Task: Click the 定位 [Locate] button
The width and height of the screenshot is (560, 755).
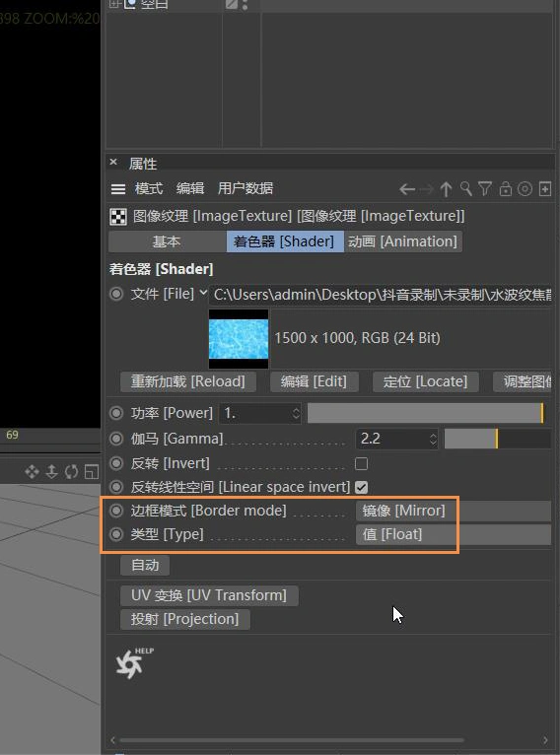Action: (x=425, y=381)
